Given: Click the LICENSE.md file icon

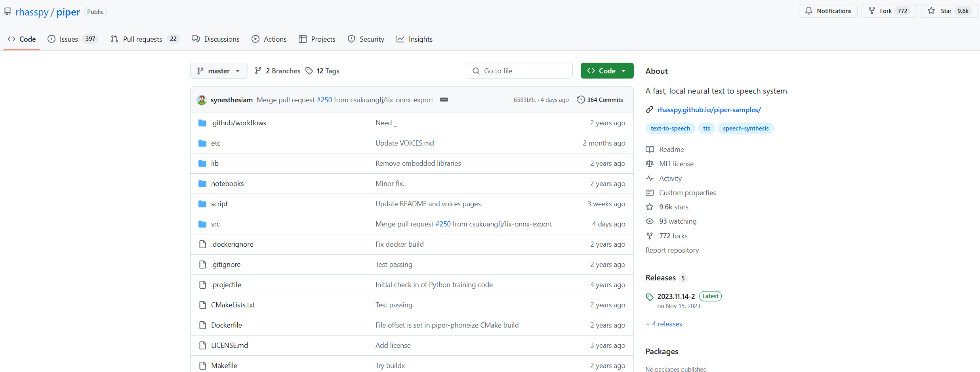Looking at the screenshot, I should click(202, 345).
